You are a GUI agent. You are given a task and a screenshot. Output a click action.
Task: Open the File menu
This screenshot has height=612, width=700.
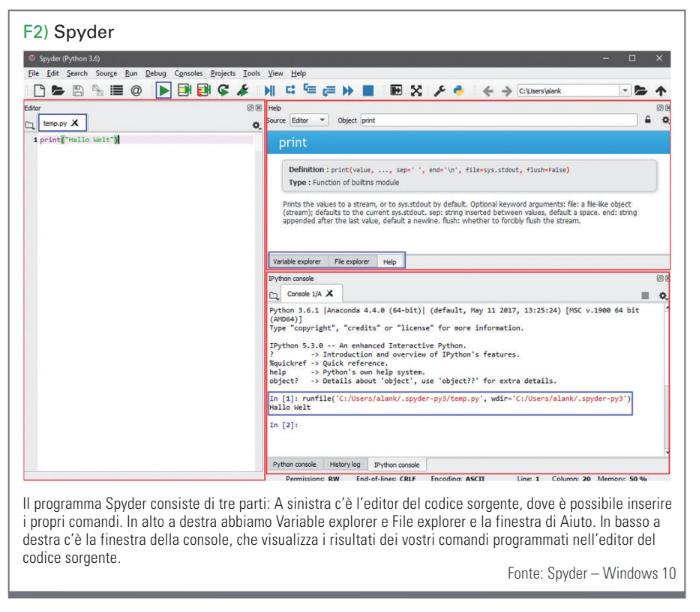tap(33, 73)
